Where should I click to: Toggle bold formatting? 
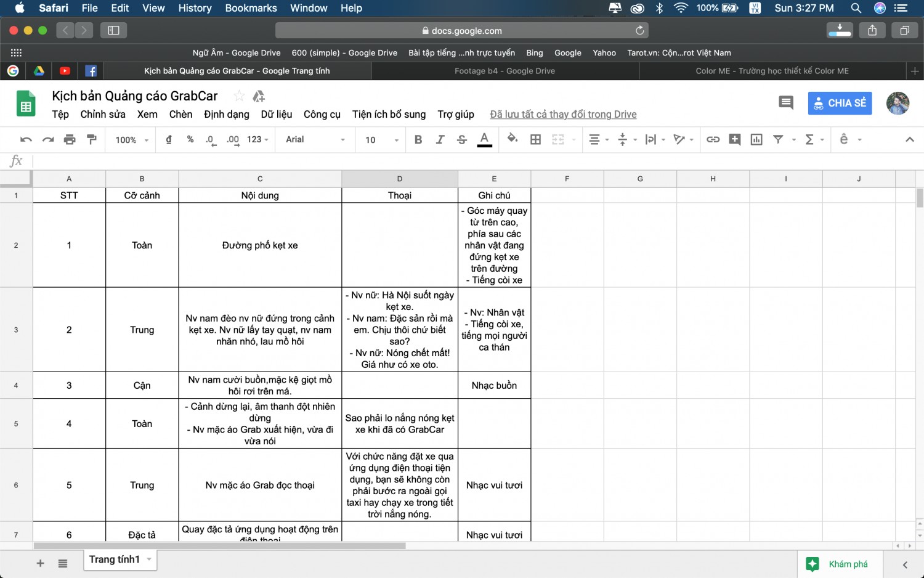(418, 139)
